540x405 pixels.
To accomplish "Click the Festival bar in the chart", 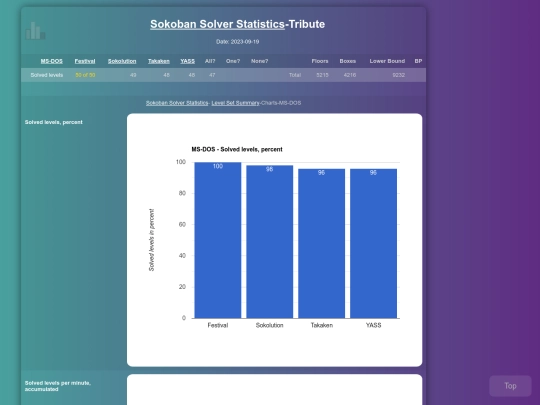I will click(218, 240).
